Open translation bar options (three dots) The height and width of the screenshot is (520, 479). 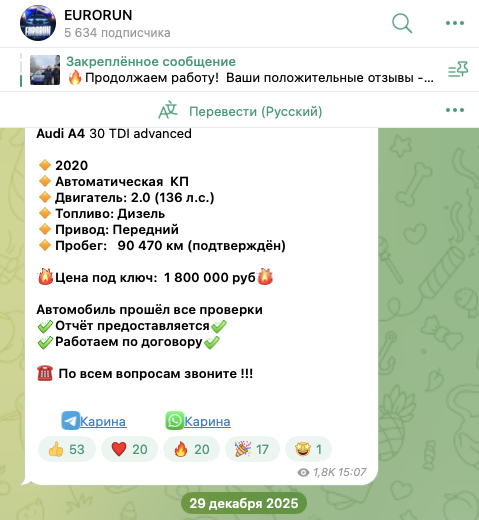455,110
